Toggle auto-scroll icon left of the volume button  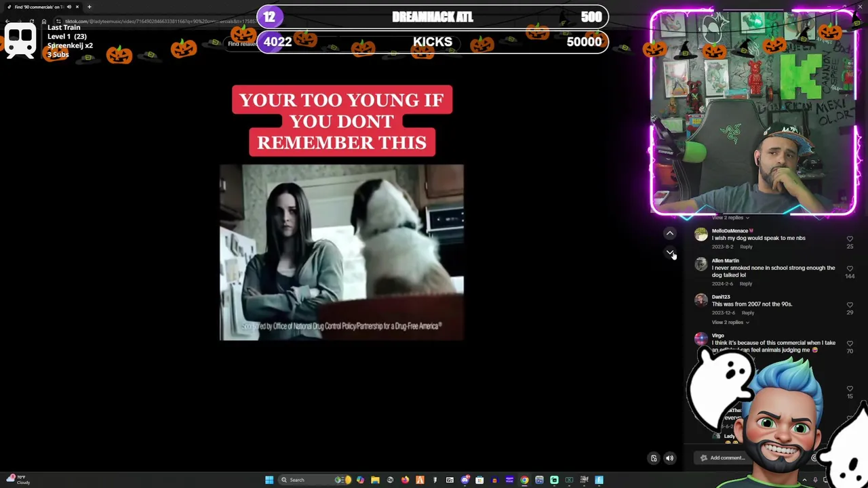[654, 458]
